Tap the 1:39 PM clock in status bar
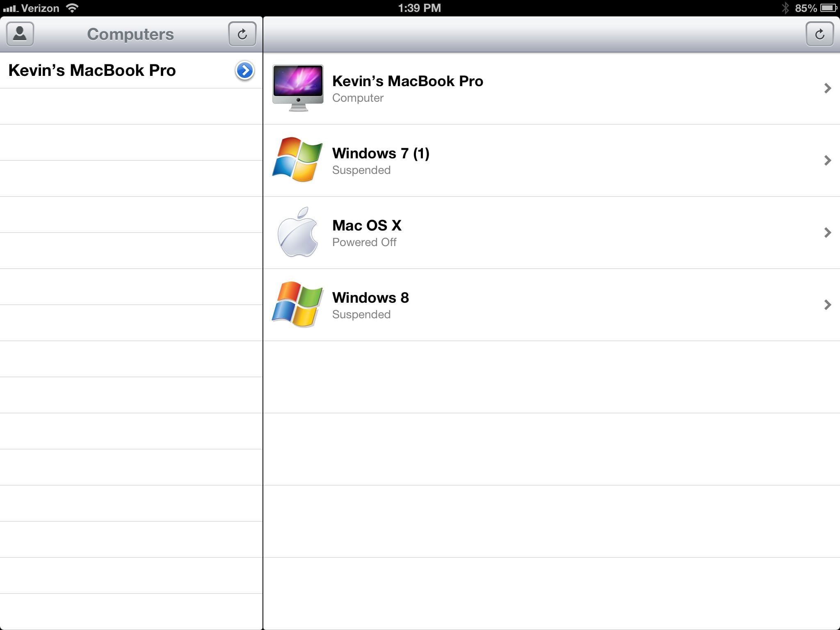 click(420, 8)
